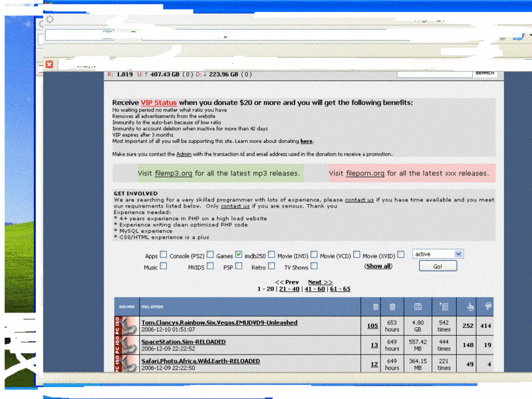The height and width of the screenshot is (399, 532).
Task: Tick the Console (PS2) checkbox
Action: (x=210, y=255)
